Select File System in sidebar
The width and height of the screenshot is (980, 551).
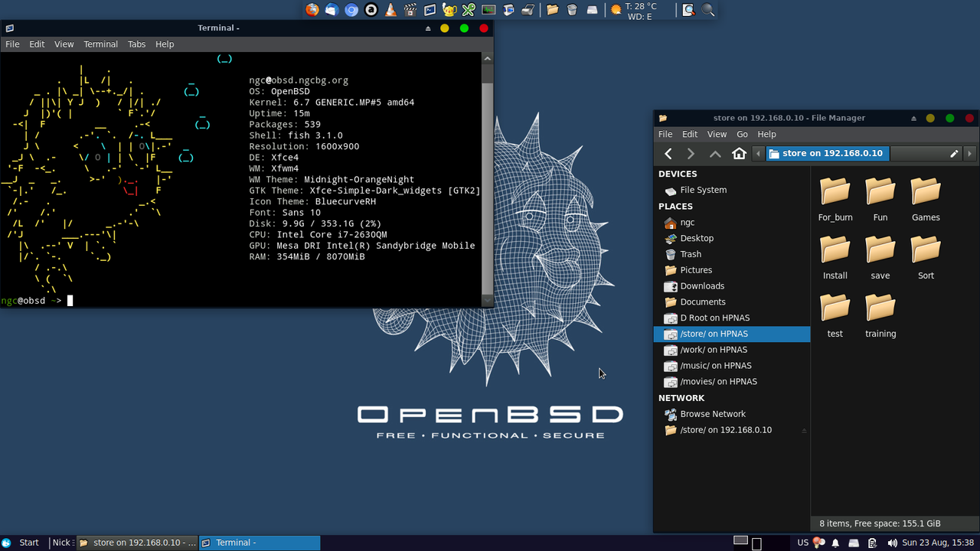732,190
